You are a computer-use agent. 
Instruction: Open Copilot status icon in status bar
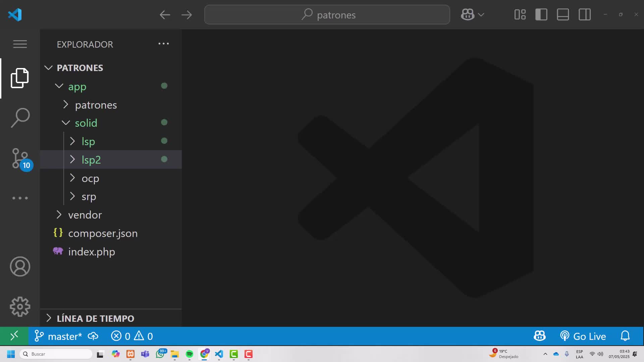[x=540, y=336]
